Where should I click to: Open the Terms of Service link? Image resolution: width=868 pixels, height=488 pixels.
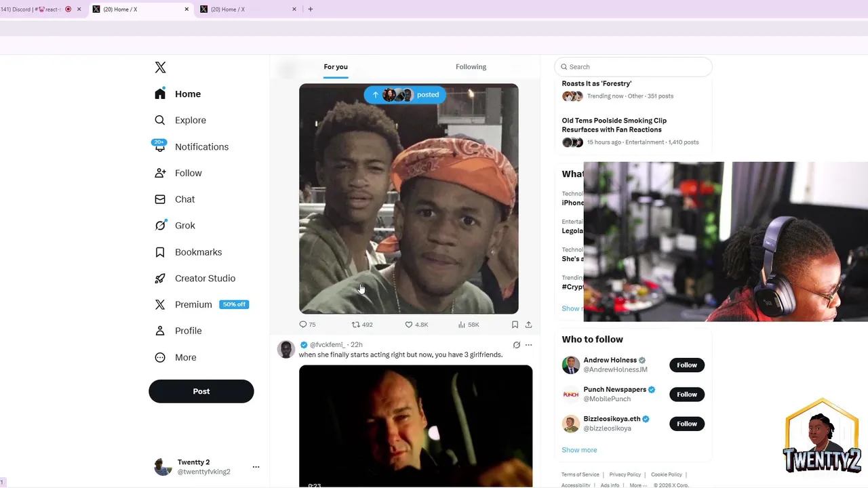(580, 474)
